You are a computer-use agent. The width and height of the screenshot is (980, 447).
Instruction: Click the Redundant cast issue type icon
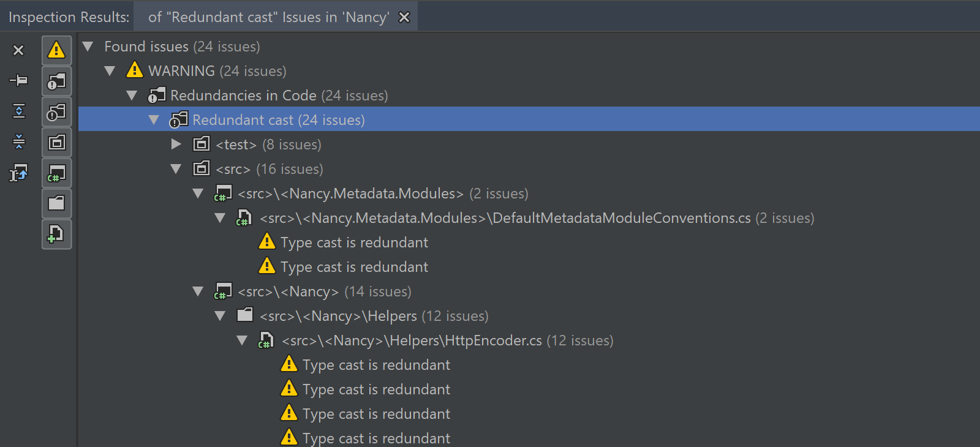(x=178, y=119)
